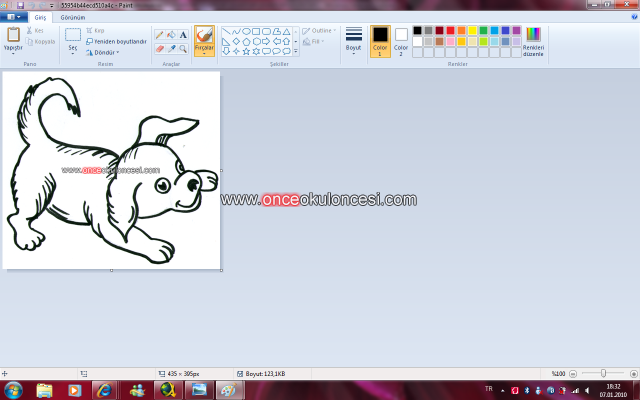Click the Save icon in title bar

(20, 5)
